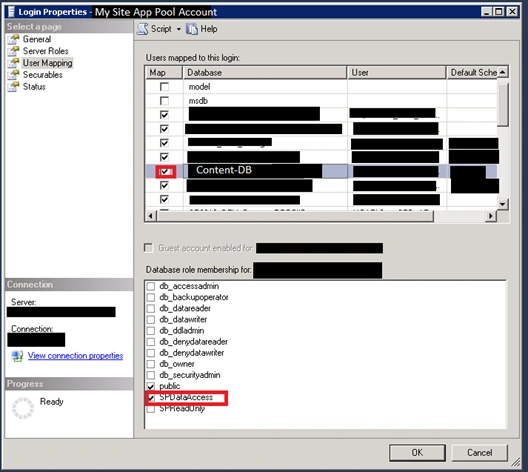Check the db_denydatareader role
528x472 pixels.
[x=151, y=342]
